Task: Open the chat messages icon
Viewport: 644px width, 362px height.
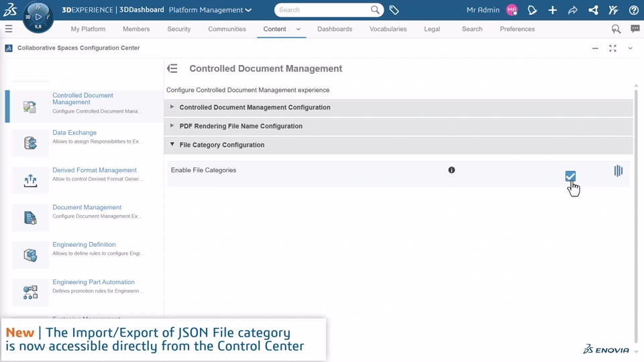Action: pos(635,29)
